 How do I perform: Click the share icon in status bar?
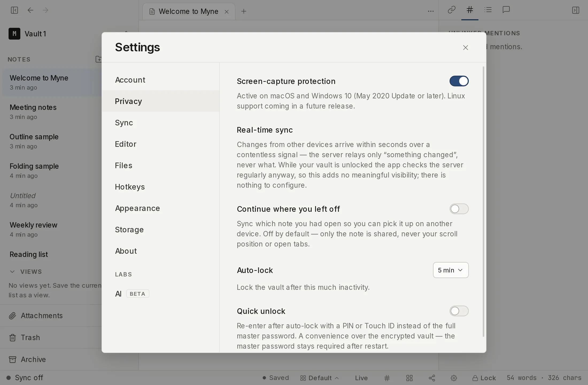click(432, 378)
